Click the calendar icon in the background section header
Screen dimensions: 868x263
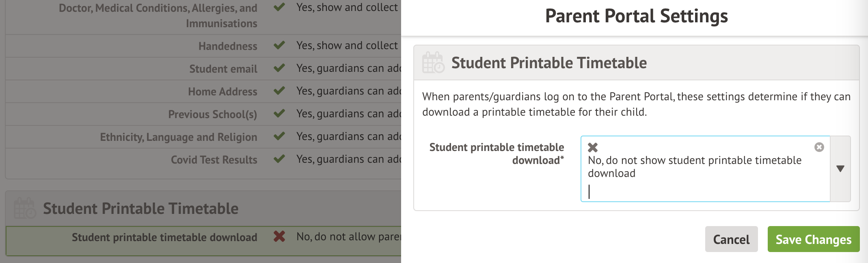24,209
